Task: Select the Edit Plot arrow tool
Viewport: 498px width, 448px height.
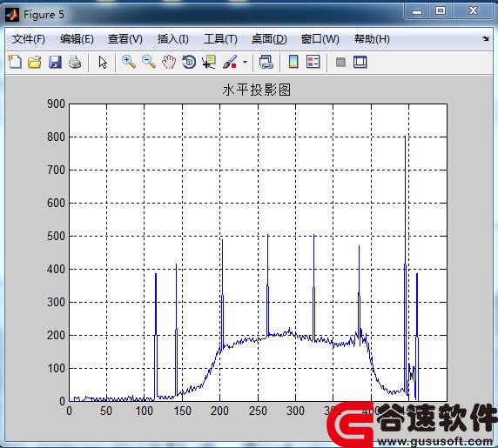Action: click(103, 62)
